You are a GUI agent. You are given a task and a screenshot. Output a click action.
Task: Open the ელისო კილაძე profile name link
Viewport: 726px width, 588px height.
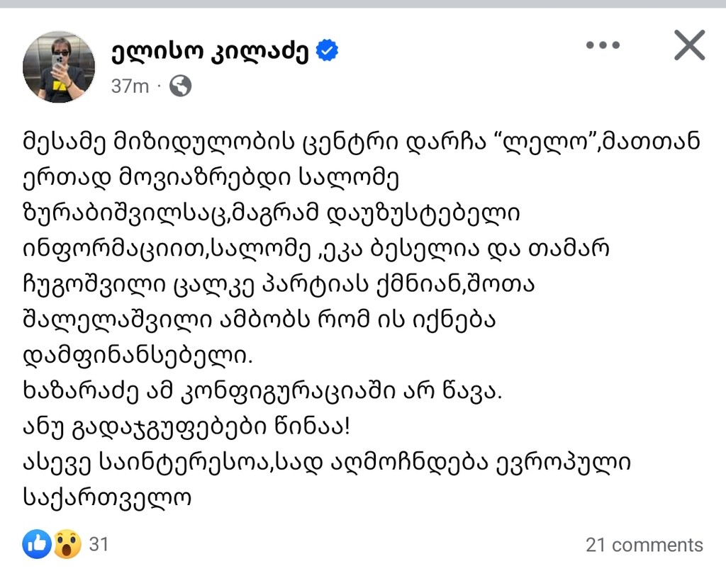(x=209, y=51)
